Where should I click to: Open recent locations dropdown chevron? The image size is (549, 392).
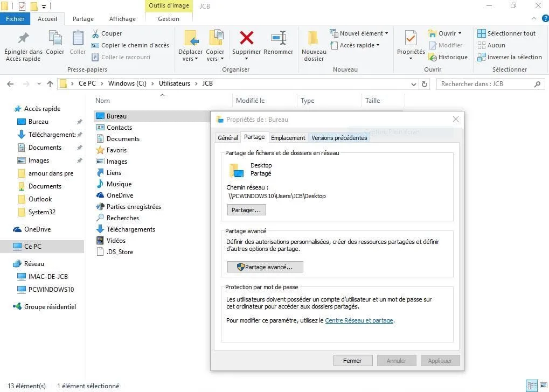[39, 84]
